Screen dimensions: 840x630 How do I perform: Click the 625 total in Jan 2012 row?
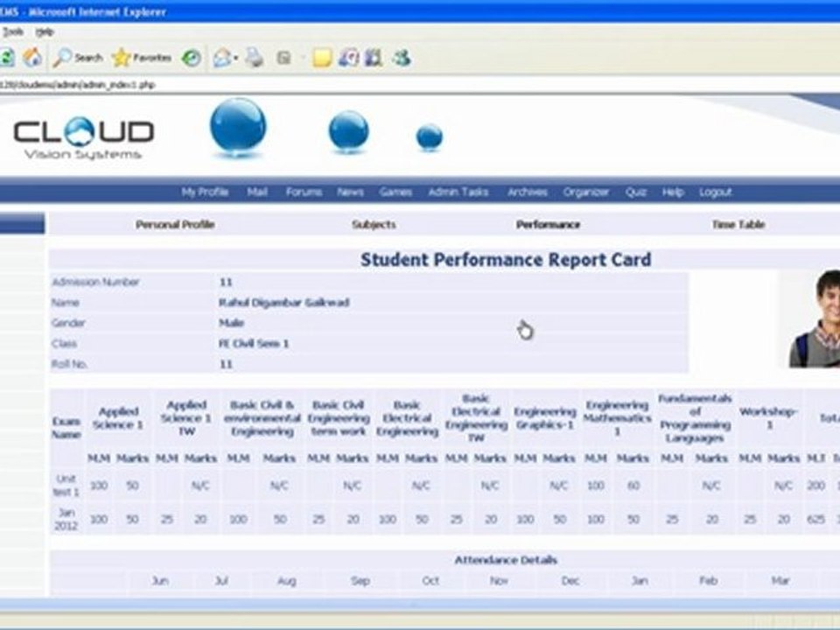click(815, 519)
